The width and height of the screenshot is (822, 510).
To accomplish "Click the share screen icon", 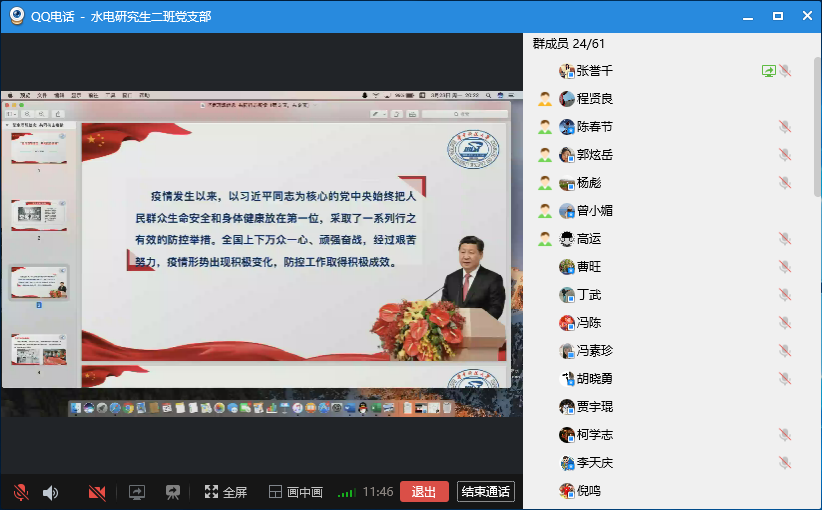I will [x=137, y=492].
